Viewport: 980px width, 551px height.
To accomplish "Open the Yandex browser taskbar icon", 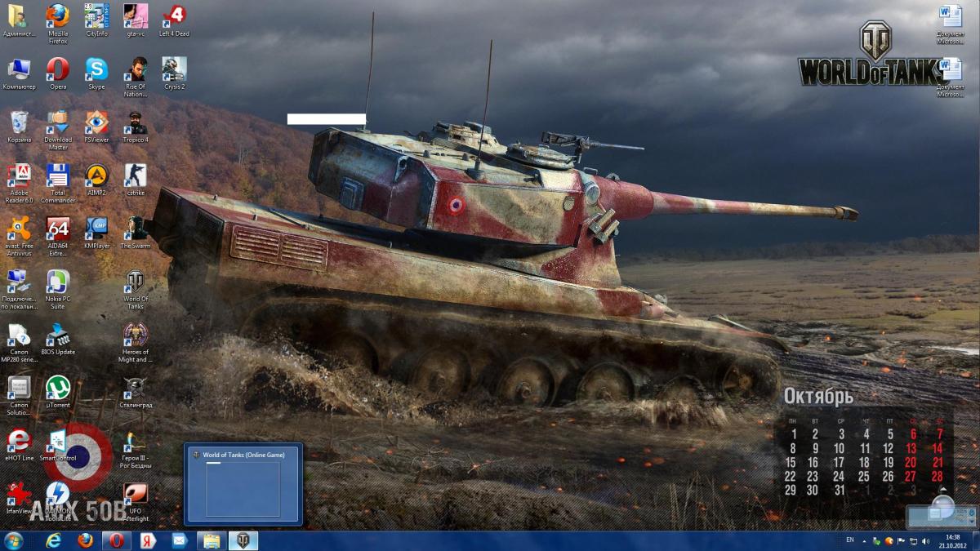I will 149,540.
